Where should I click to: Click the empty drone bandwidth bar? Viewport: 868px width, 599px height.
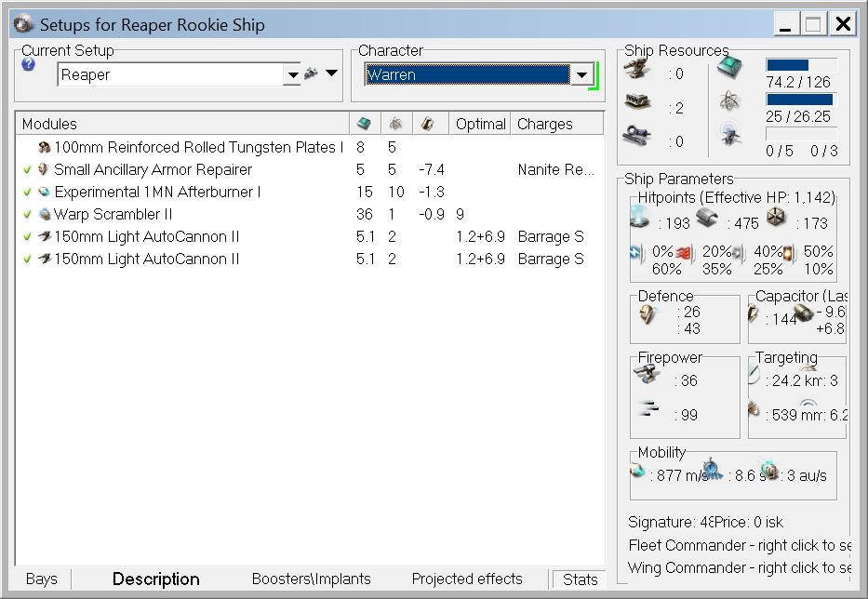click(x=801, y=133)
